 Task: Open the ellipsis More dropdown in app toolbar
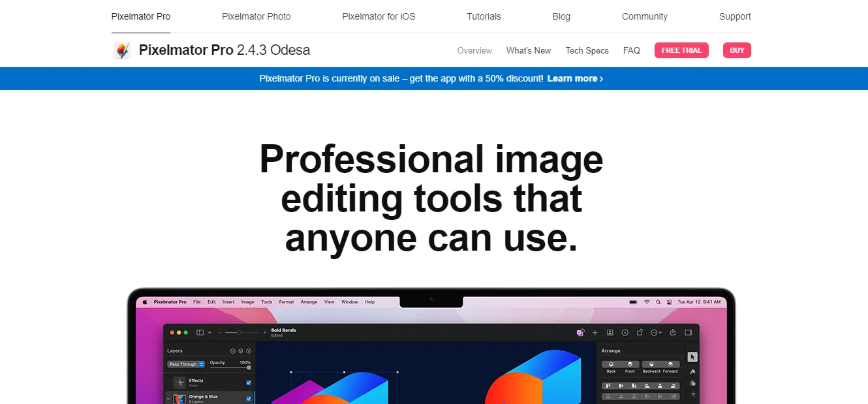click(657, 332)
